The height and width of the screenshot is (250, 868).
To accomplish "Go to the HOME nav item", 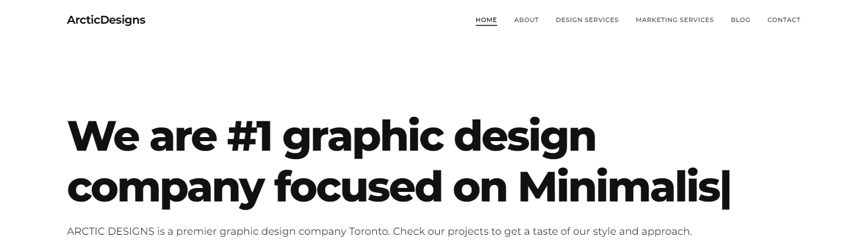I will [x=486, y=20].
